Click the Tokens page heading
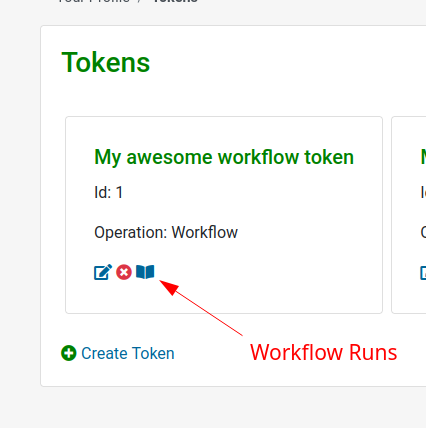This screenshot has width=426, height=428. click(106, 62)
